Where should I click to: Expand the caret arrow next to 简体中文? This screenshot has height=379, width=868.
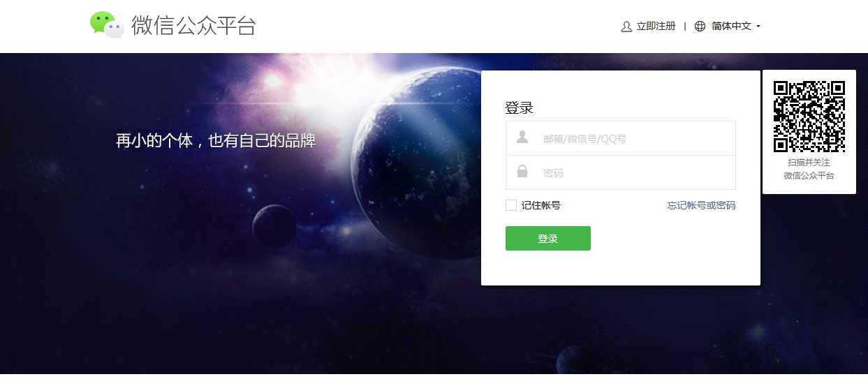(758, 27)
